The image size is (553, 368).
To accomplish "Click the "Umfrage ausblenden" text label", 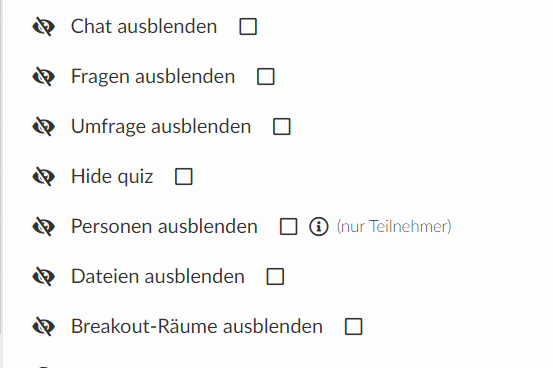I will (161, 127).
